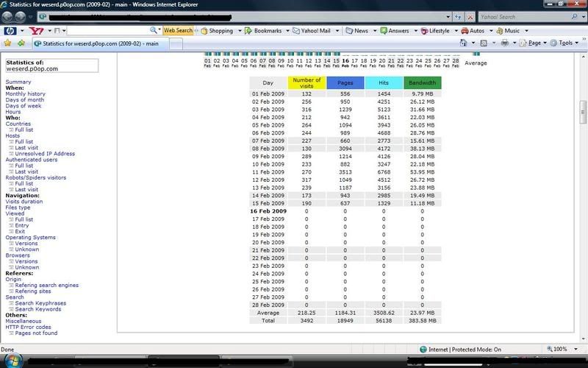
Task: Open the Monthly history link
Action: (25, 94)
